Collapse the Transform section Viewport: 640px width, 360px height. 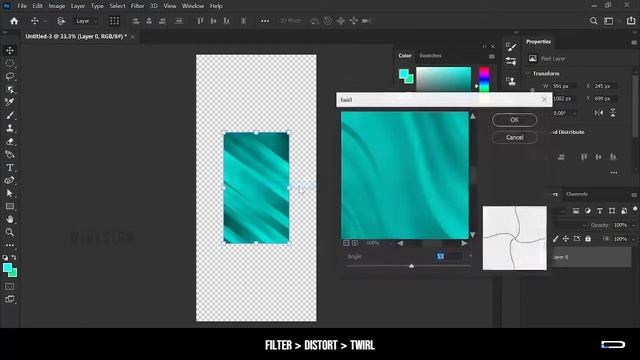(527, 73)
